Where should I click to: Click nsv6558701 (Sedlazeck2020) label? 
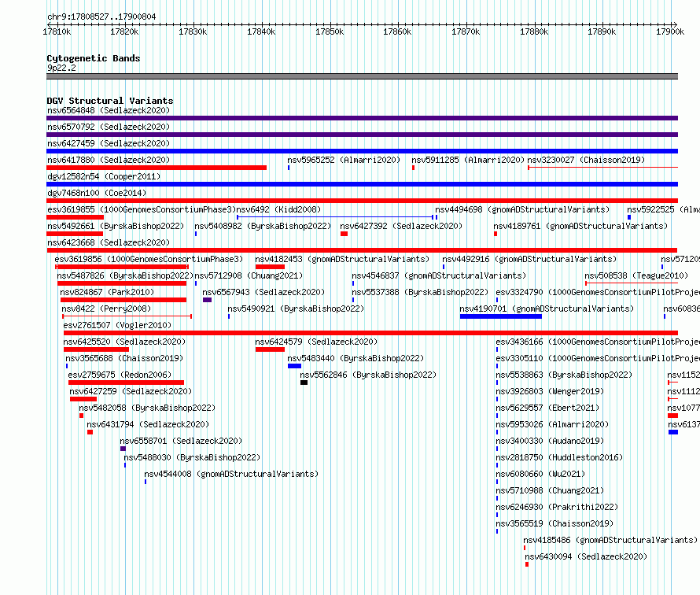coord(181,441)
